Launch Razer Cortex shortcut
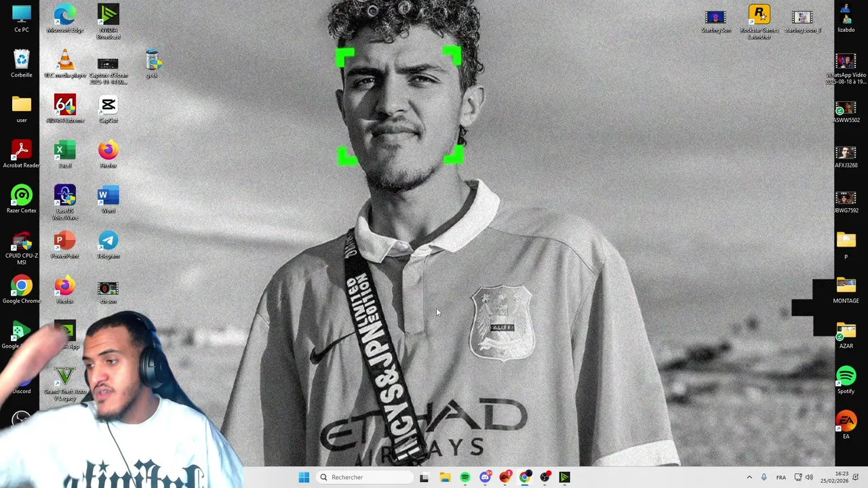868x488 pixels. click(22, 199)
